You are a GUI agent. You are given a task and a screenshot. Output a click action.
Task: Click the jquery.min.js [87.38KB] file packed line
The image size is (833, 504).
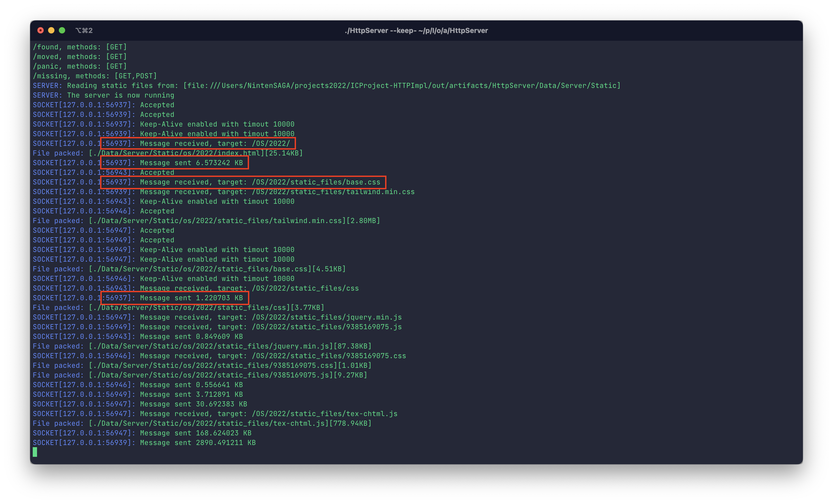(x=202, y=346)
